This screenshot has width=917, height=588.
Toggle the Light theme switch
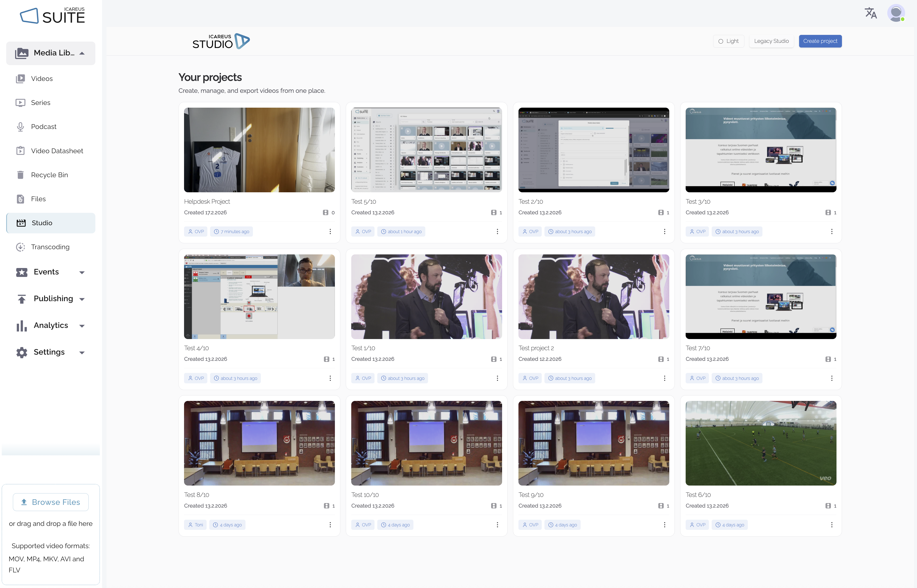click(x=728, y=41)
